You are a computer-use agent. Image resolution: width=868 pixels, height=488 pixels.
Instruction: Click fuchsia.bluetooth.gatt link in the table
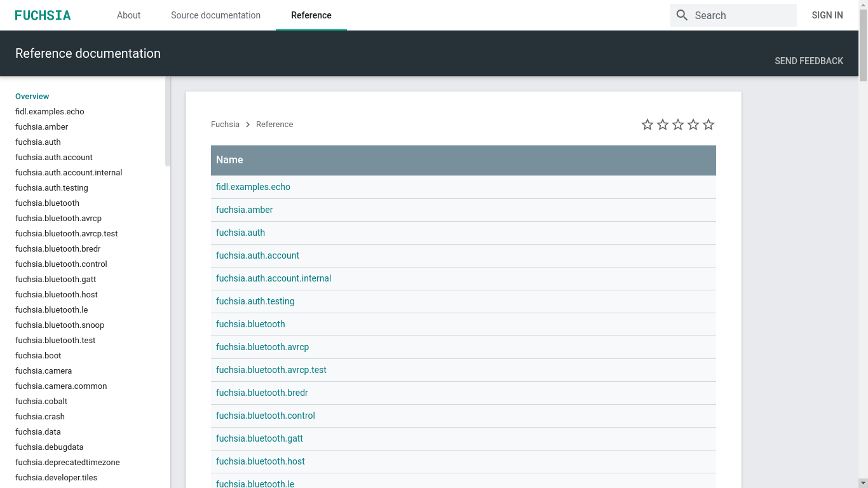point(259,438)
